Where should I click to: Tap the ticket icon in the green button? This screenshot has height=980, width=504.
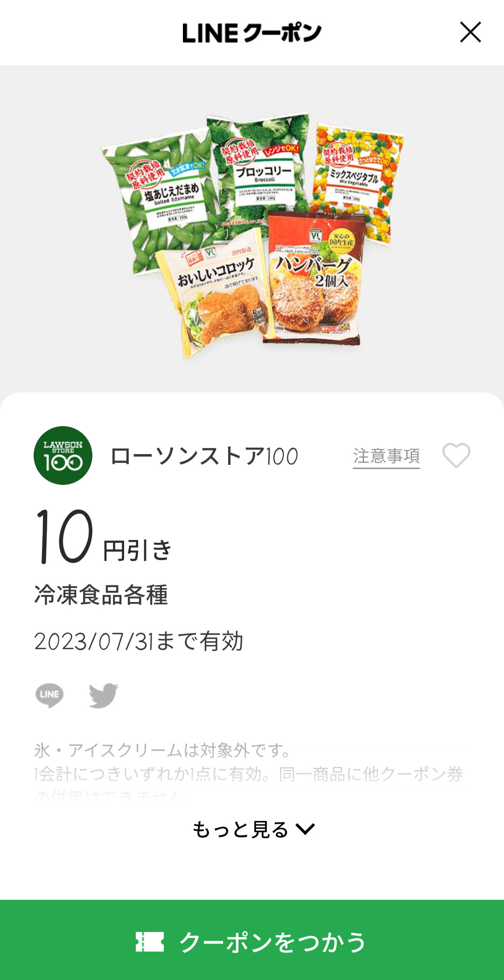click(150, 942)
